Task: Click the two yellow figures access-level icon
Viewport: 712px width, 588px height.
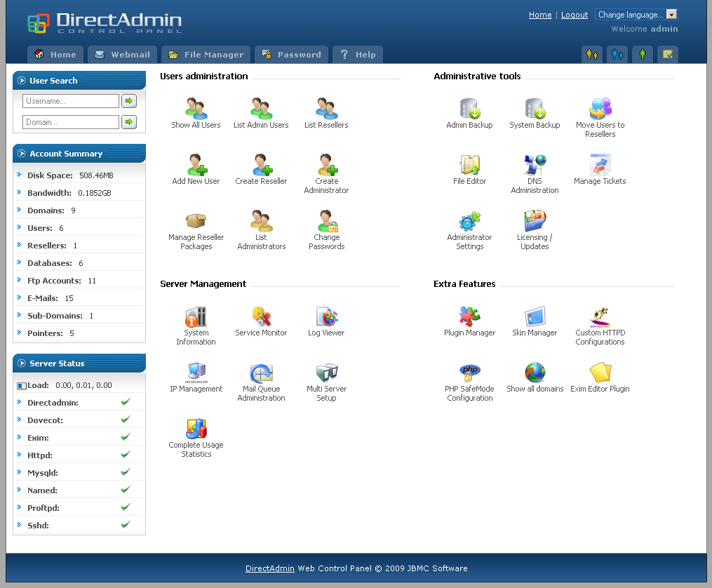Action: 592,55
